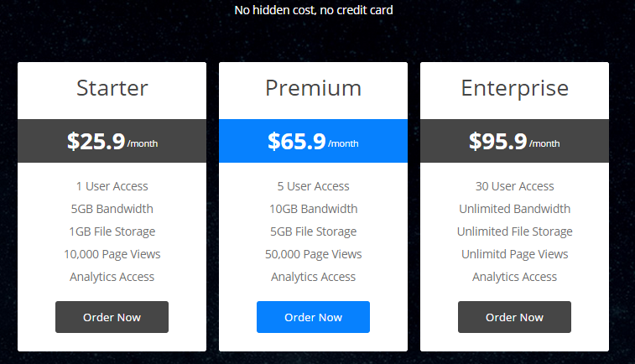Screen dimensions: 635x364
Task: Click the blue Premium Order Now button
Action: (x=313, y=317)
